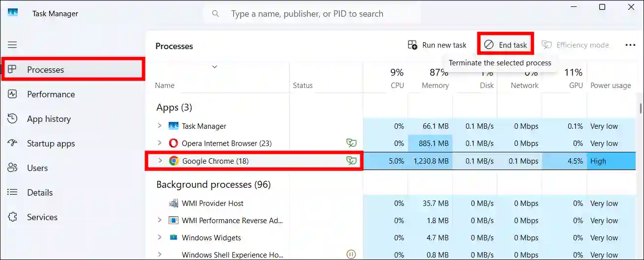Viewport: 644px width, 260px height.
Task: Click the WMI Performance Reverse Adapter icon
Action: (173, 220)
